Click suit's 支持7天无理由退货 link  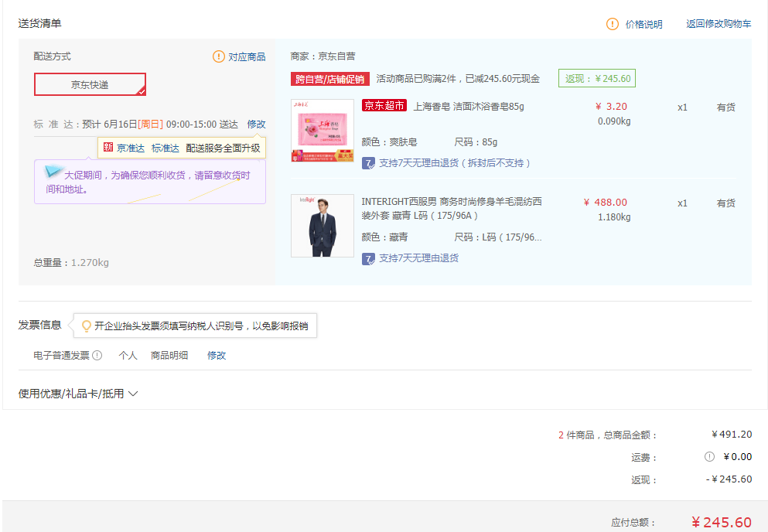point(418,258)
